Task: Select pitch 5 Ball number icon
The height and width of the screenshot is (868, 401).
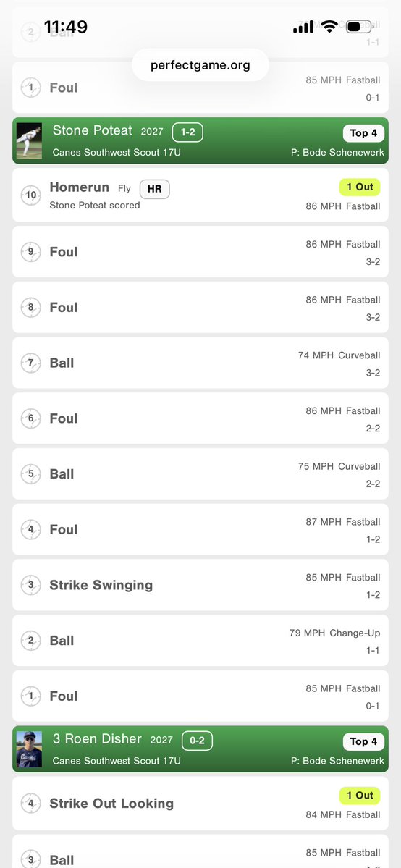Action: pos(31,474)
